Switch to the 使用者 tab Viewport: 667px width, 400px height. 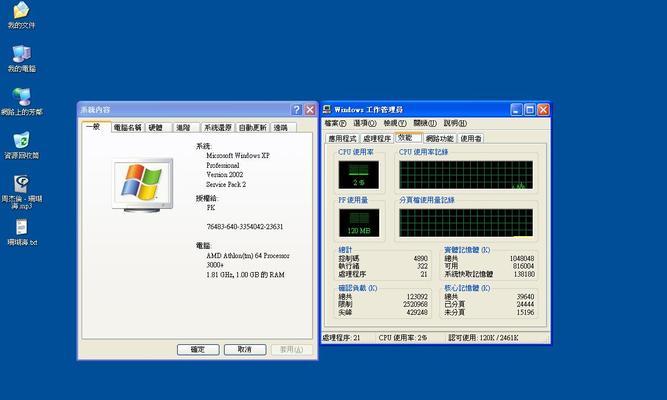[x=470, y=139]
